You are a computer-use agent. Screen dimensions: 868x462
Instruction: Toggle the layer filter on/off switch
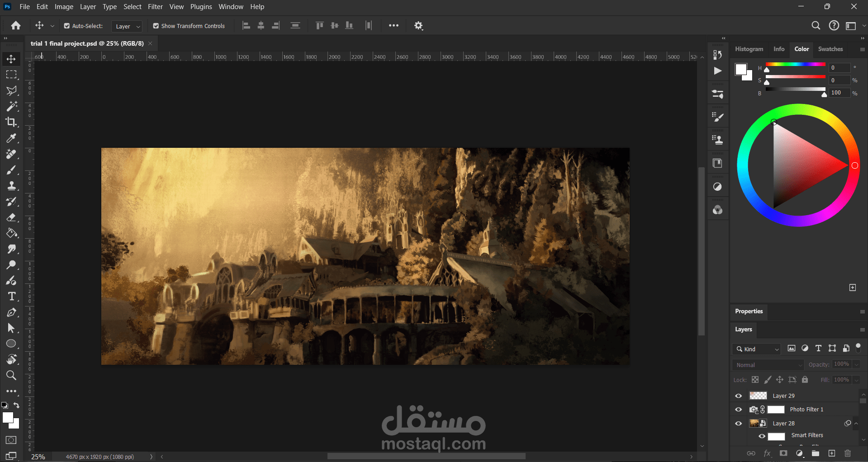pyautogui.click(x=858, y=348)
